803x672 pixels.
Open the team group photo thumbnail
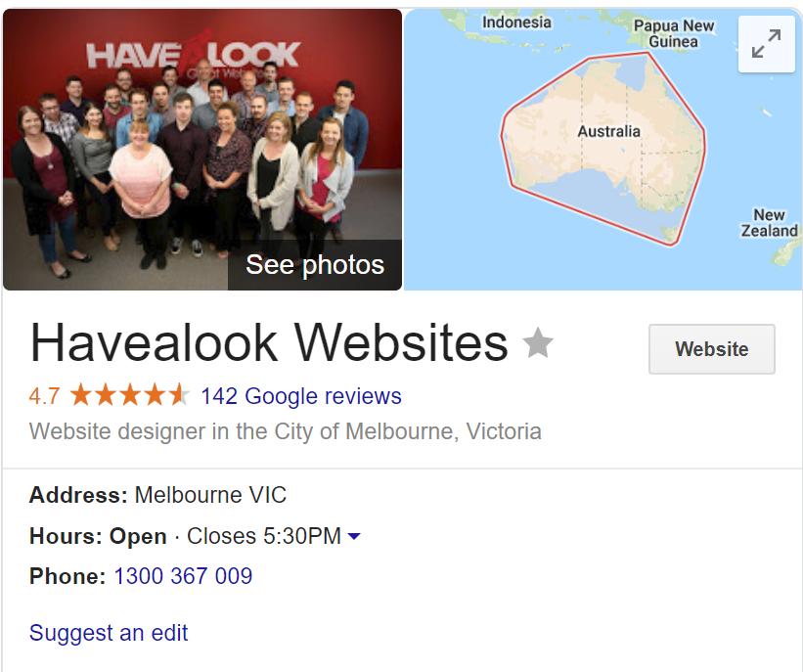[x=202, y=149]
